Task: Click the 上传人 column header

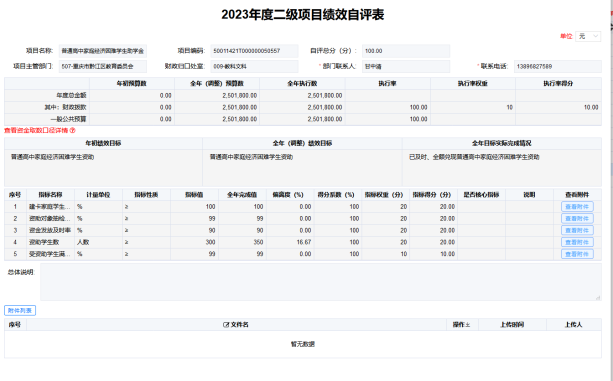Action: [574, 325]
